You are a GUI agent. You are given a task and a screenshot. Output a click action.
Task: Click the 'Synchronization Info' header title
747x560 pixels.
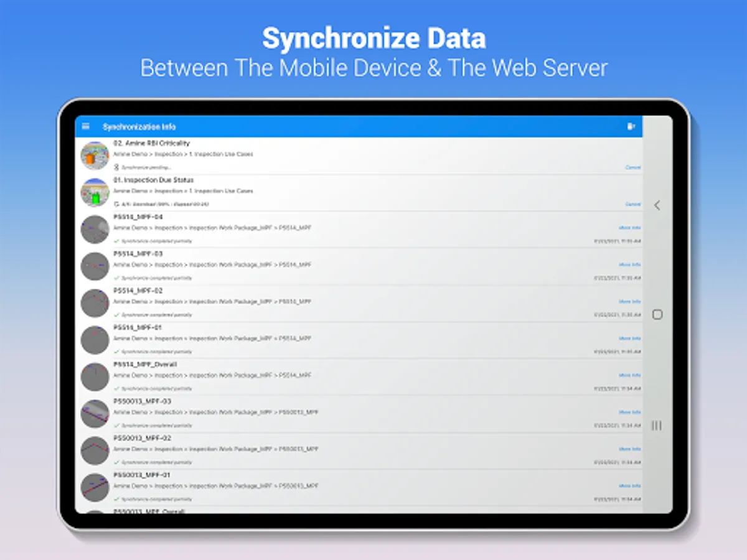tap(139, 127)
